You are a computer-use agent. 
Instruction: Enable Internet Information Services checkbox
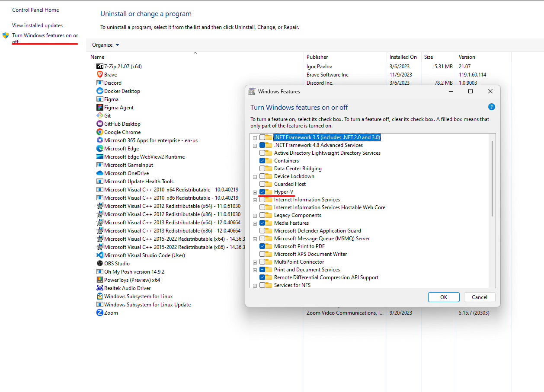click(x=264, y=199)
